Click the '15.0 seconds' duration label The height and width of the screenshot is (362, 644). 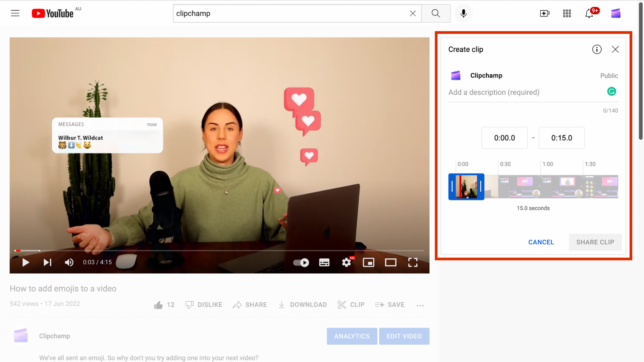pos(533,208)
